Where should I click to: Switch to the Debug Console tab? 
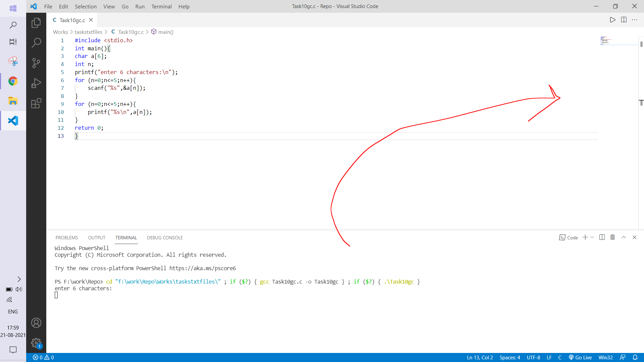click(165, 237)
